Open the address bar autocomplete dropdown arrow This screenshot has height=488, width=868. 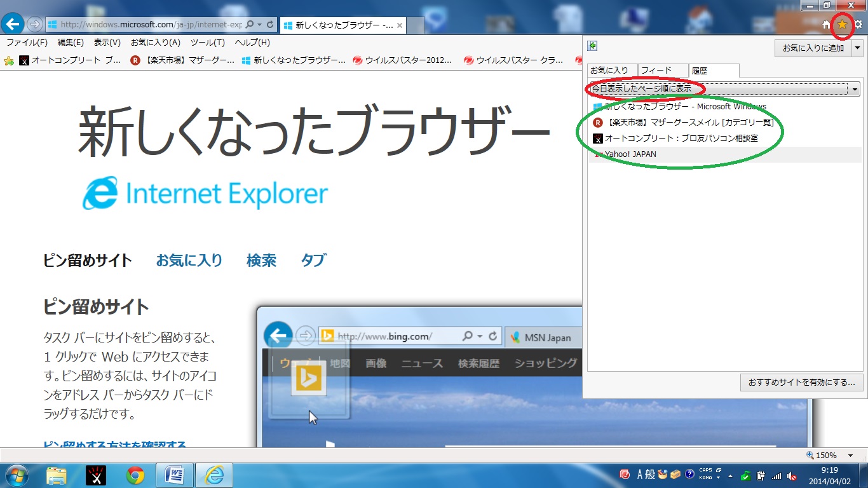(261, 25)
